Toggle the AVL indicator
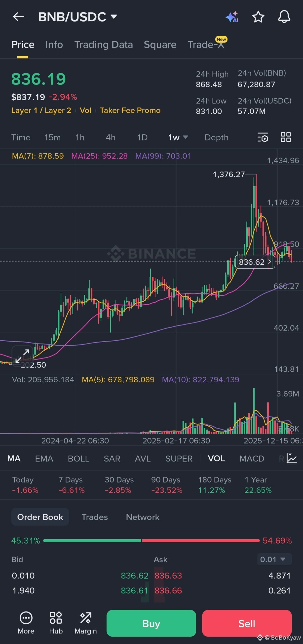Screen dimensions: 303x644 coord(143,458)
